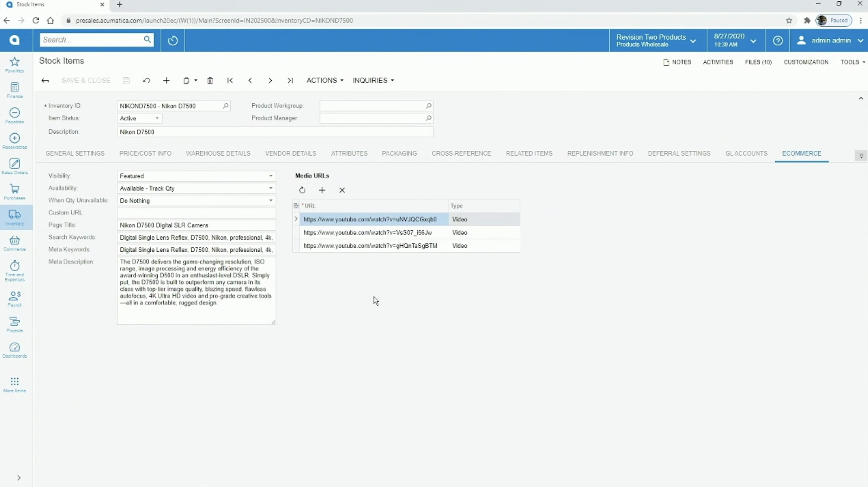Screen dimensions: 868x487
Task: Open the Sales Orders workspace
Action: 14,167
